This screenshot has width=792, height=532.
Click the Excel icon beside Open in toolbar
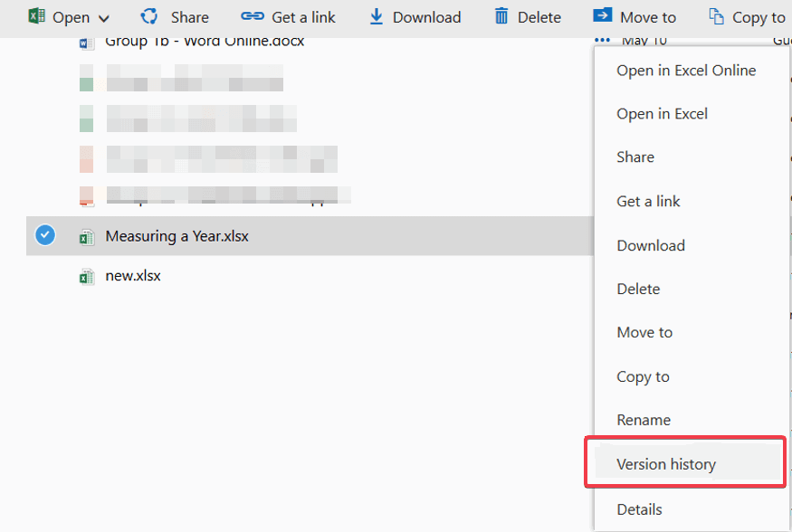tap(37, 16)
